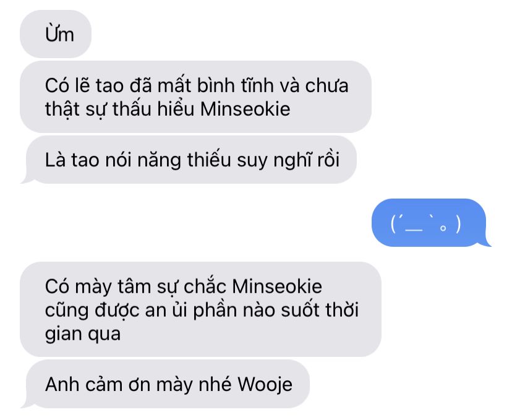Click the "Anh cảm ơn mày nhé Wooje" bubble

click(168, 384)
